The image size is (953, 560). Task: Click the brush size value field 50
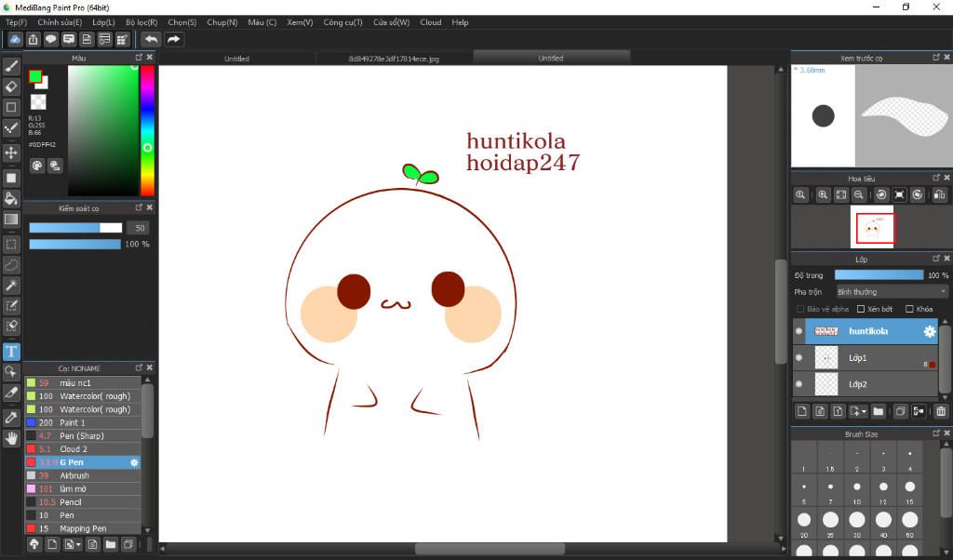(x=140, y=228)
